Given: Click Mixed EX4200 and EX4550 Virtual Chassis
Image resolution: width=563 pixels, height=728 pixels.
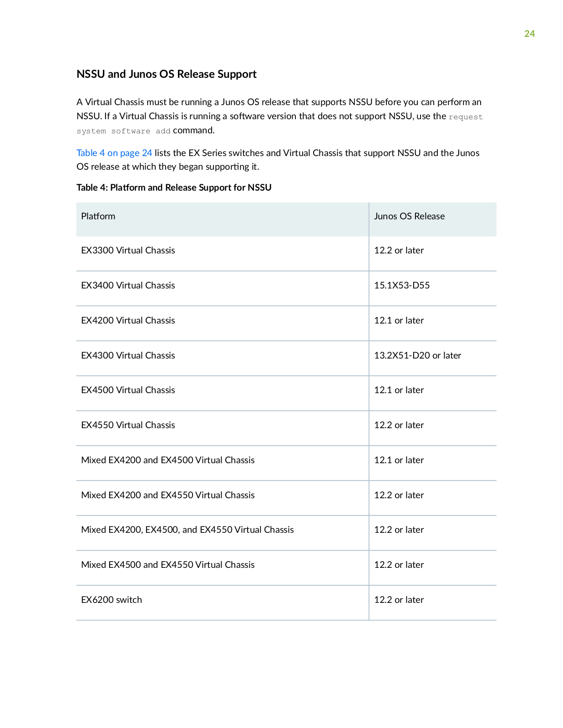Looking at the screenshot, I should pos(168,495).
